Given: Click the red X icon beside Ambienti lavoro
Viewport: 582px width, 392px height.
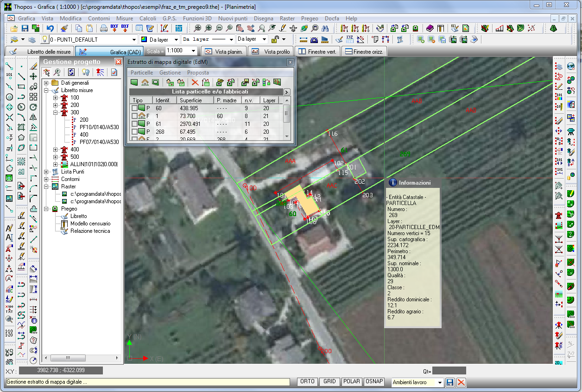Looking at the screenshot, I should 461,382.
